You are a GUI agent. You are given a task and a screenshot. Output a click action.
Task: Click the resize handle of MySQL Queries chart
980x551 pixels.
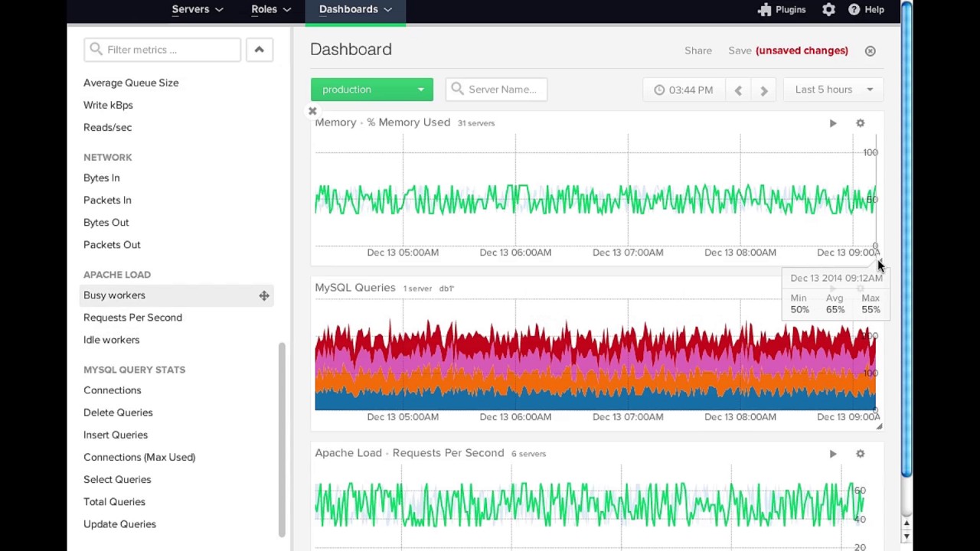[x=879, y=427]
